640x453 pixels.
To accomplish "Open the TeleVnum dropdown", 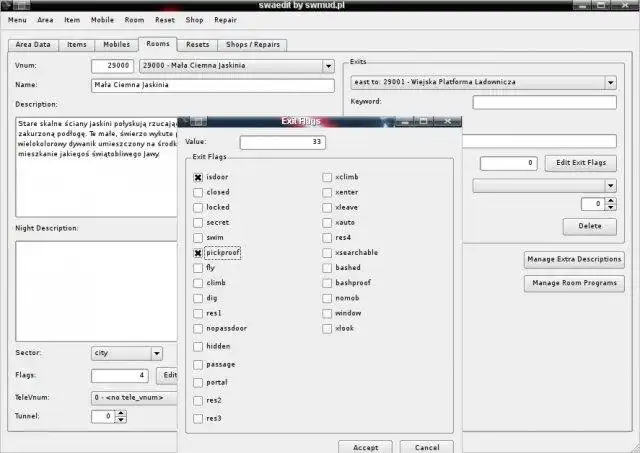I will 134,398.
